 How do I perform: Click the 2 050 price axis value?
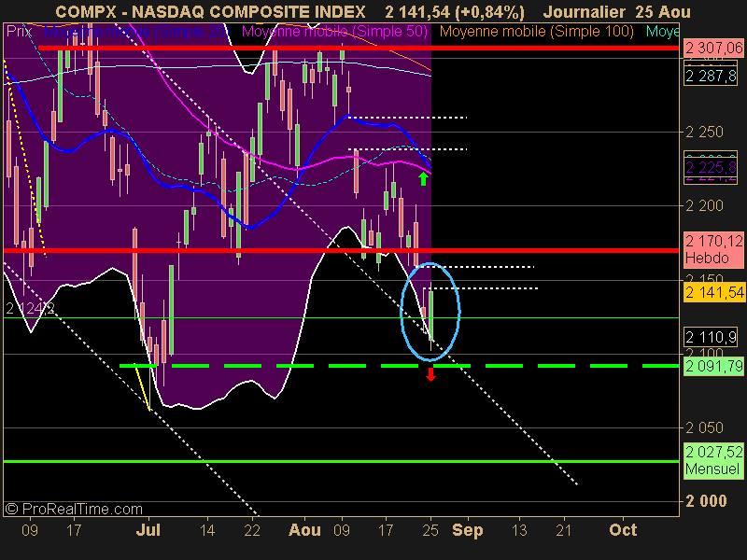point(704,427)
